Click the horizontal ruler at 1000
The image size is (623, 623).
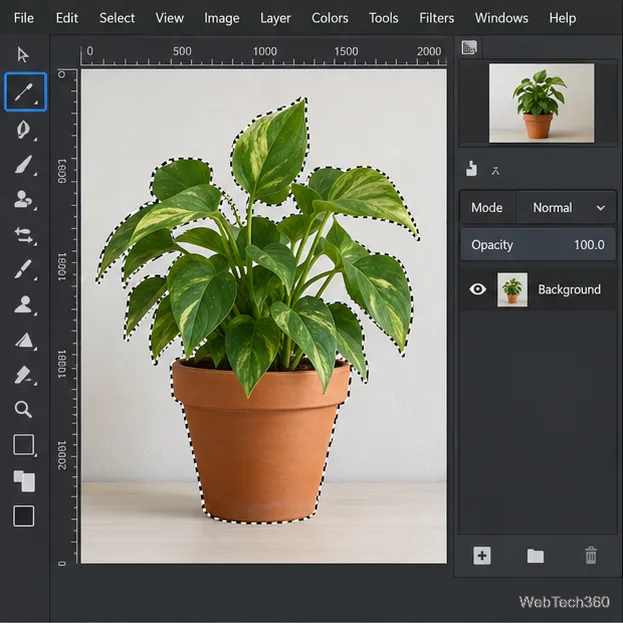tap(265, 52)
